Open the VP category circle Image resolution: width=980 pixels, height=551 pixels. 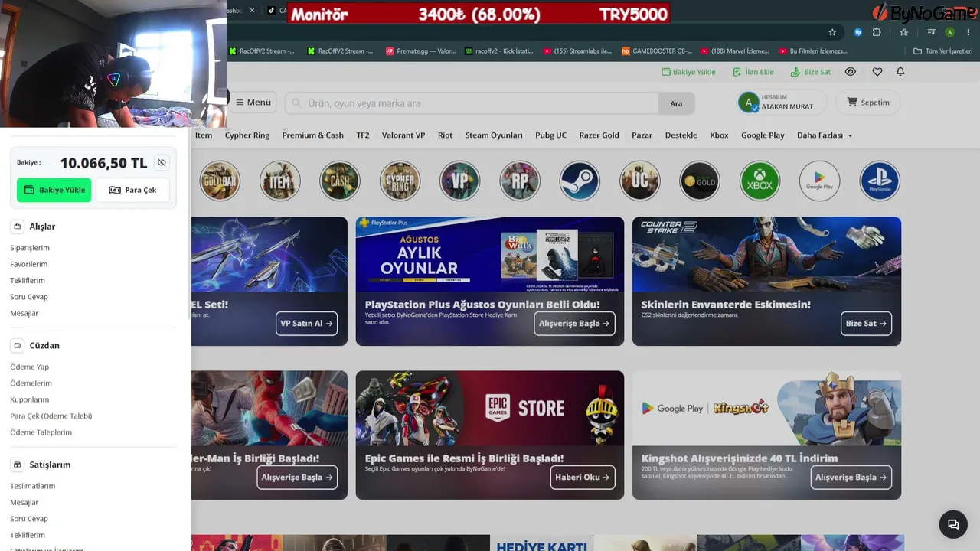[x=459, y=181]
